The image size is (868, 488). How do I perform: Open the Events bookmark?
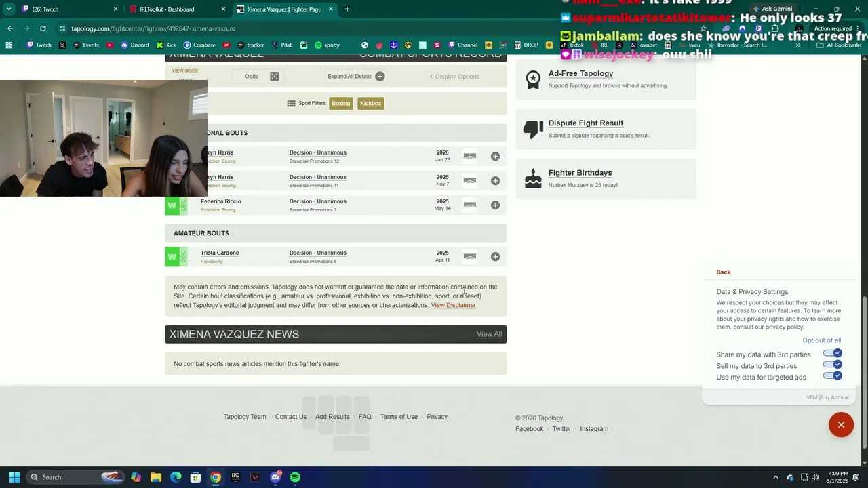pos(85,45)
